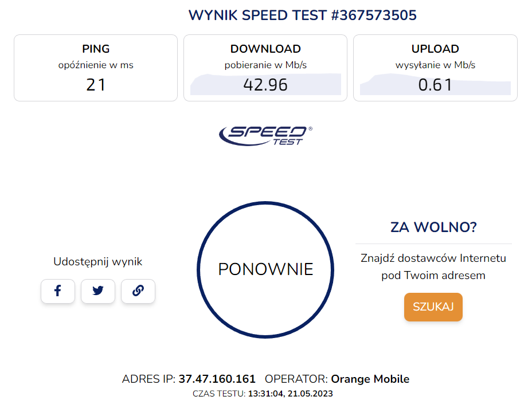Copy the result link using chain icon
The image size is (528, 420).
point(138,291)
